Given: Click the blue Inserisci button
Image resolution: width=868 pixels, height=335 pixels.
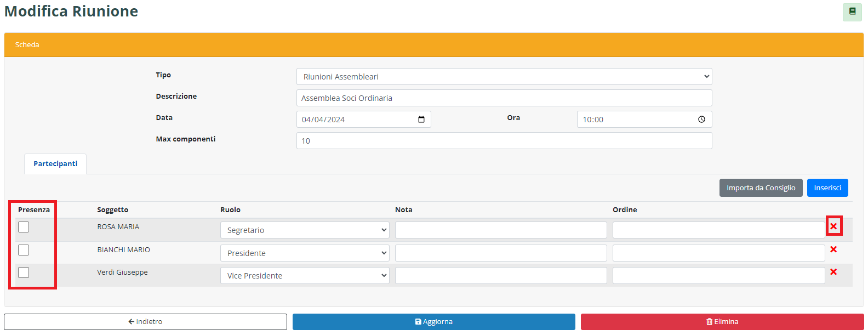Looking at the screenshot, I should [x=827, y=188].
